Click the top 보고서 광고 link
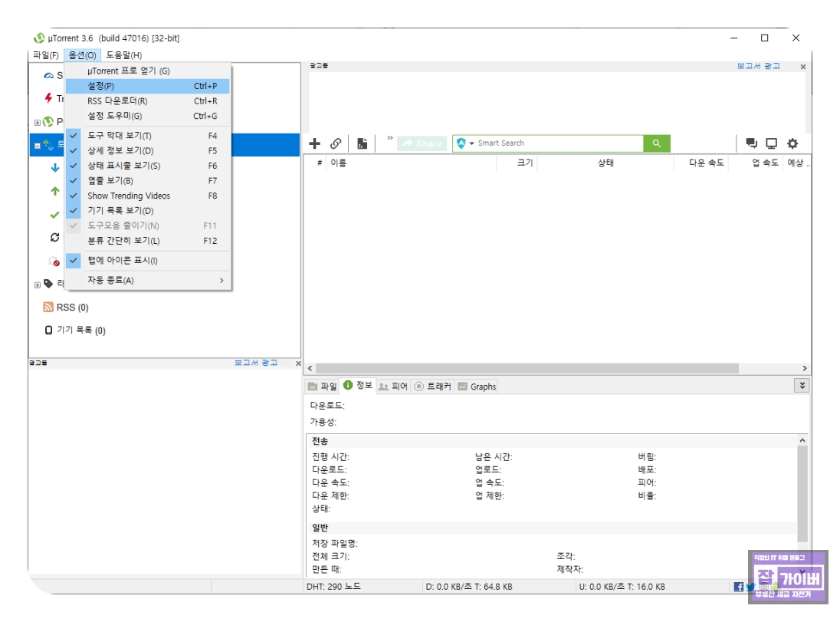This screenshot has height=622, width=840. click(x=758, y=66)
